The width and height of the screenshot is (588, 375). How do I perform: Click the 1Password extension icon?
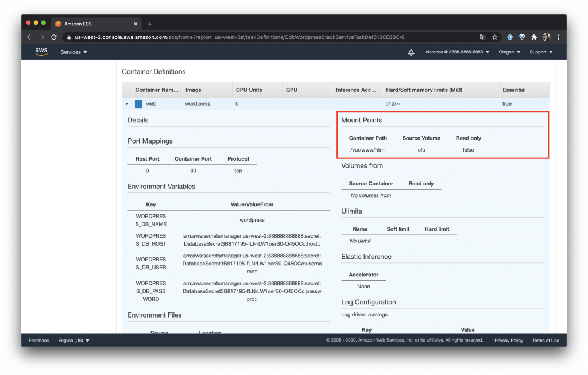pyautogui.click(x=510, y=37)
